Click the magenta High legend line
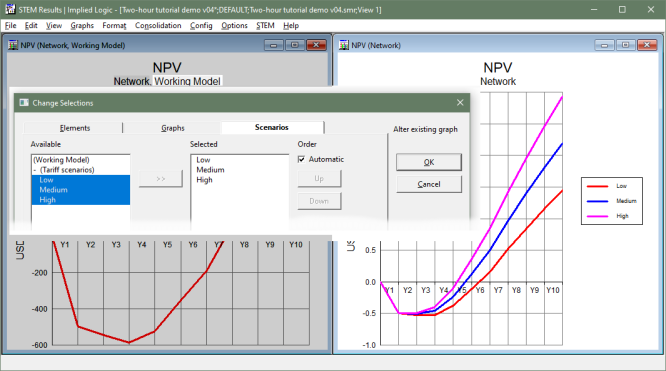 click(597, 216)
